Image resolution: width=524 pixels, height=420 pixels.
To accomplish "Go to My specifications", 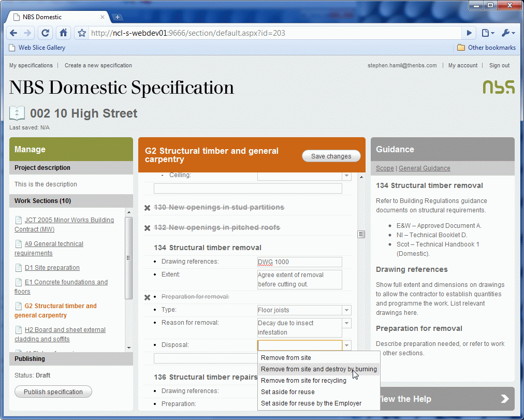I will (x=31, y=65).
